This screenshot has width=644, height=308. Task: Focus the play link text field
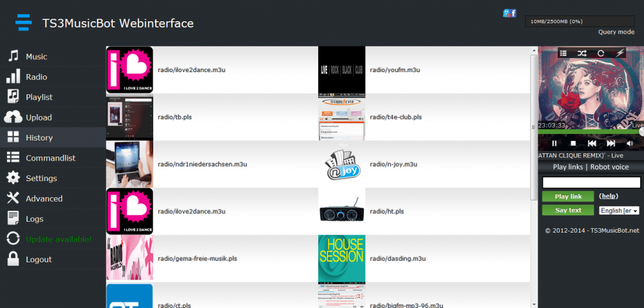[591, 182]
